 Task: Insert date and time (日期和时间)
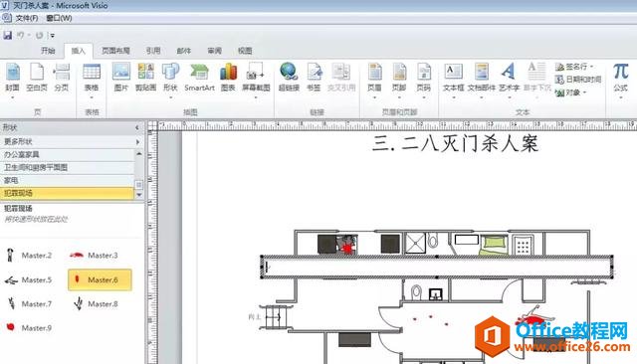tap(578, 80)
